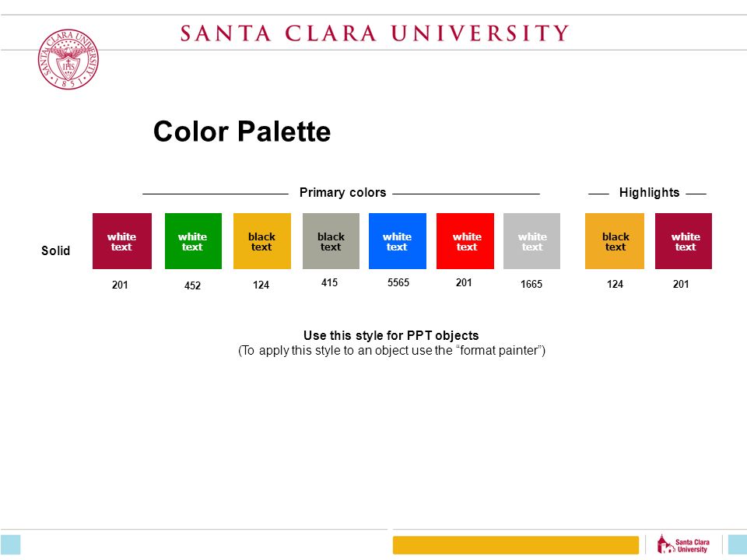Screen dimensions: 747x560
Task: Pick the bright red swatch labeled 201
Action: click(465, 241)
